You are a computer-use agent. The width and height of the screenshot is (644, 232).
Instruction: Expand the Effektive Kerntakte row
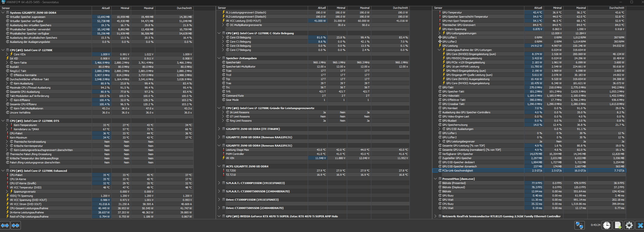coord(7,75)
